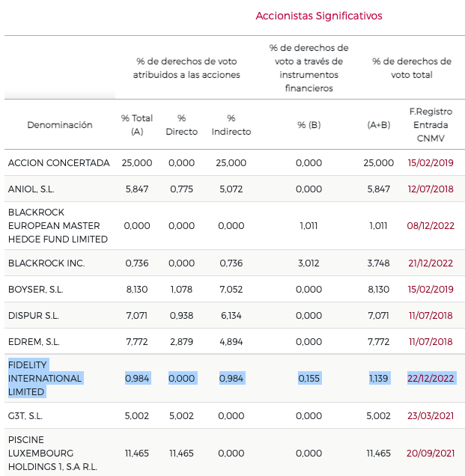
Task: Click the F.Registro Entrada CNMV header
Action: [431, 125]
